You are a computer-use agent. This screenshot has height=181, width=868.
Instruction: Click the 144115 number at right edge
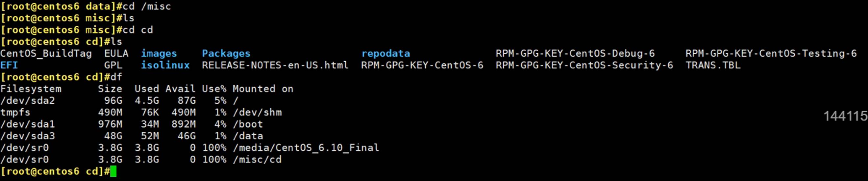pos(845,116)
